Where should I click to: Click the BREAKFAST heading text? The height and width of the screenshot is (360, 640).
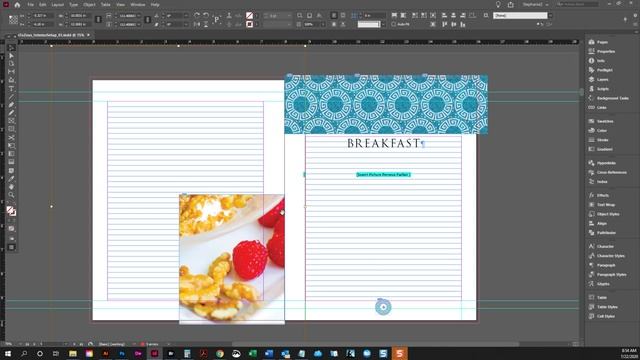pyautogui.click(x=384, y=143)
